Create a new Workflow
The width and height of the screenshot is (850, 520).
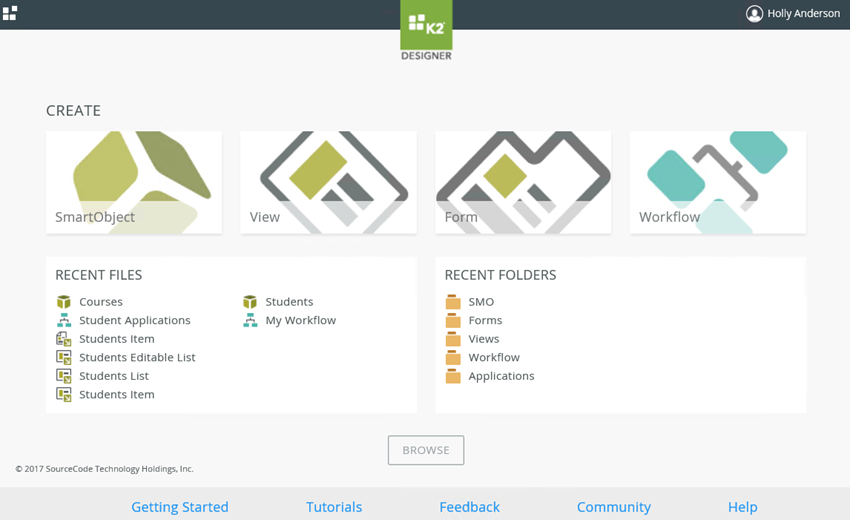coord(718,183)
